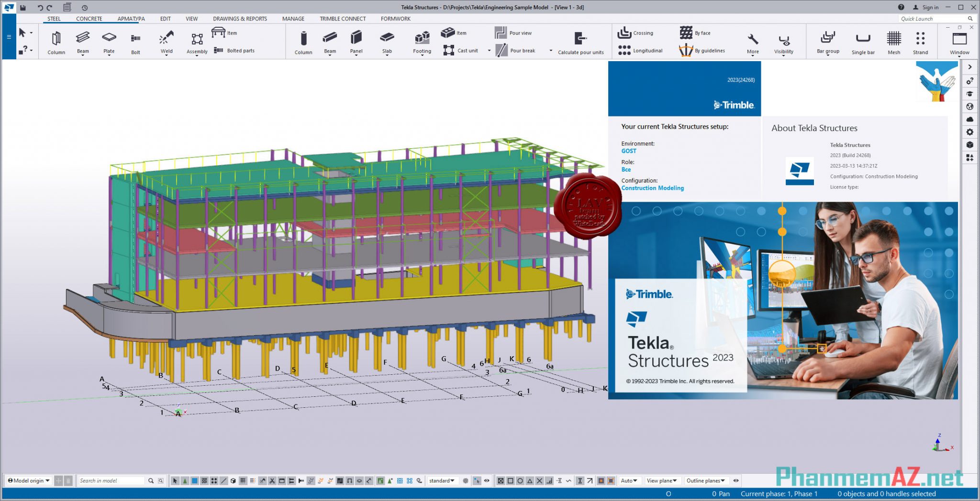Toggle the snap settings eye icon
Screen dimensions: 980x501
[487, 480]
